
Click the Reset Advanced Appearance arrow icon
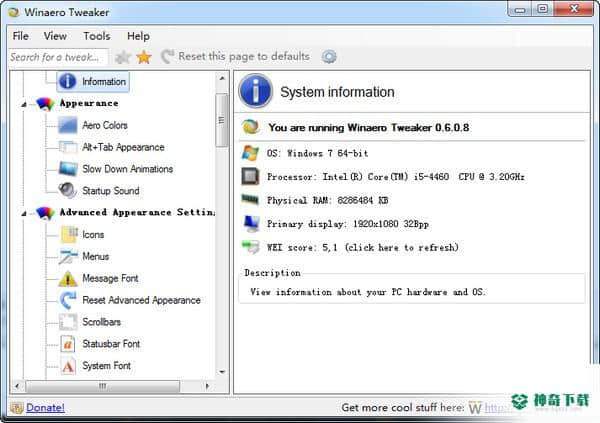click(68, 300)
